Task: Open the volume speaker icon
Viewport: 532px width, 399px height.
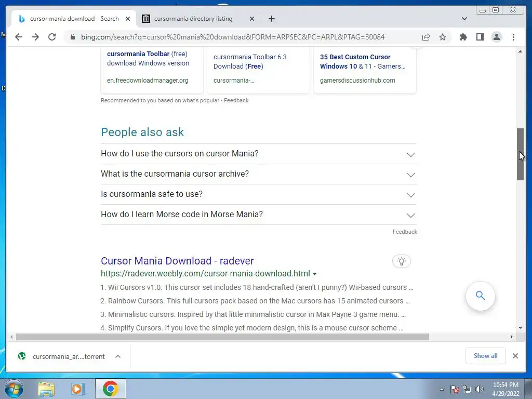Action: [x=480, y=389]
